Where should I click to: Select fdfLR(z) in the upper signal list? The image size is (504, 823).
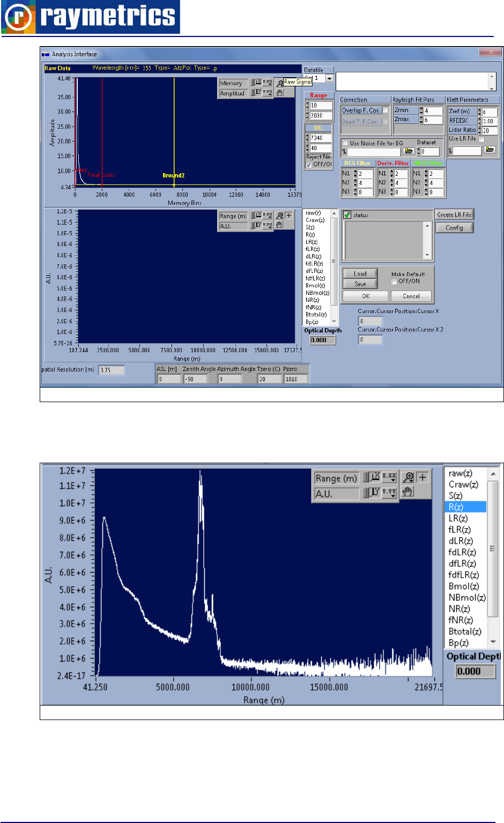click(315, 278)
